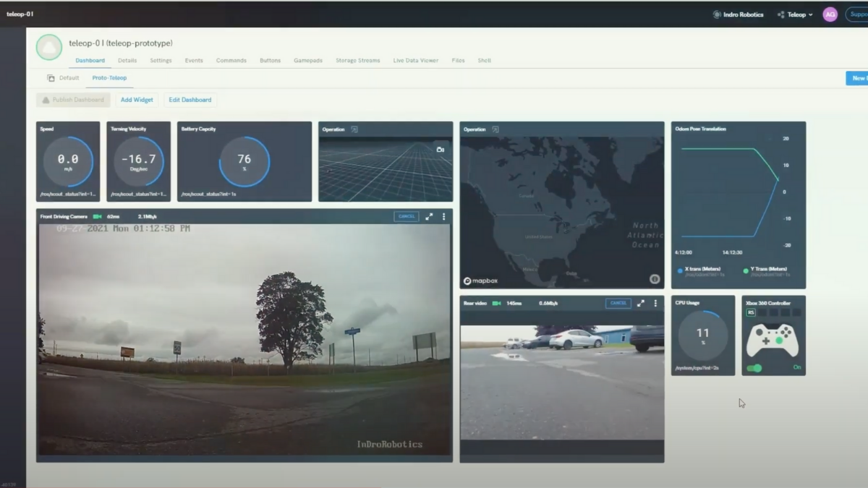The image size is (868, 488).
Task: Open Rear video three-dot options menu
Action: 655,303
